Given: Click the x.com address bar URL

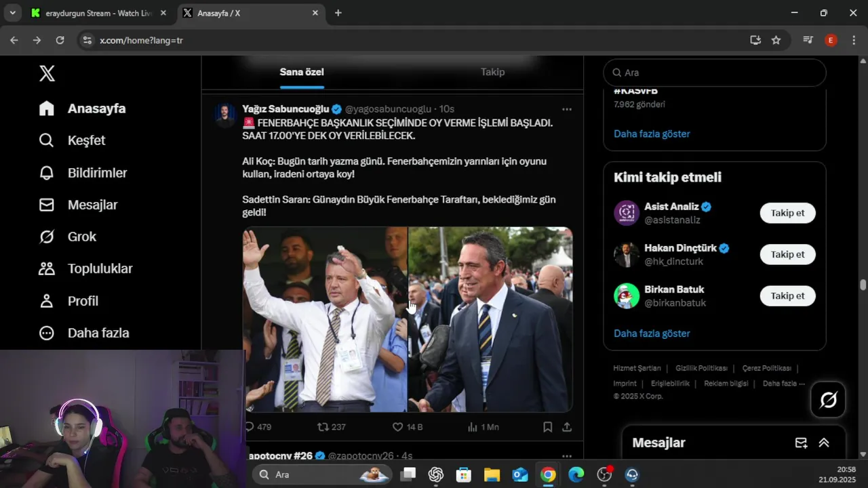Looking at the screenshot, I should pyautogui.click(x=141, y=41).
